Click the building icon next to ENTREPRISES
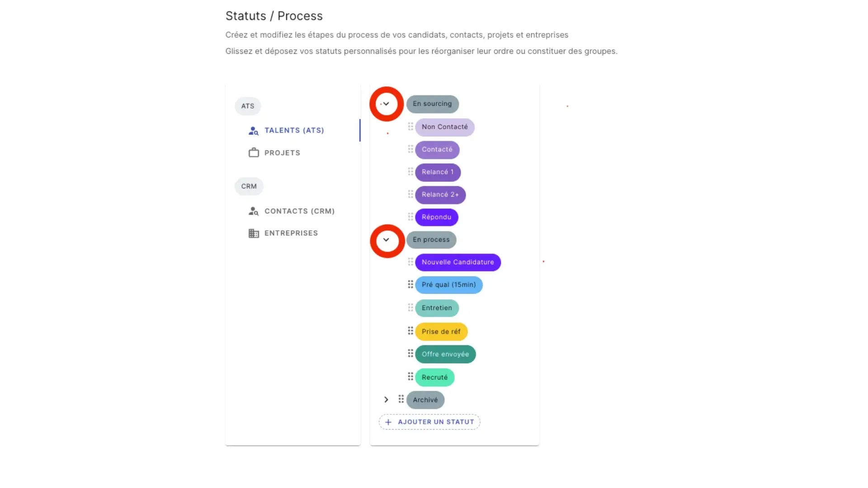Image resolution: width=868 pixels, height=488 pixels. (x=254, y=233)
